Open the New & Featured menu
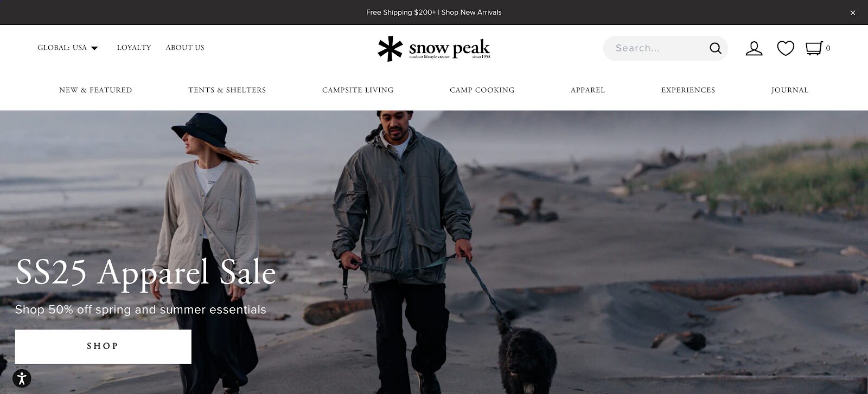This screenshot has height=394, width=868. pyautogui.click(x=95, y=90)
